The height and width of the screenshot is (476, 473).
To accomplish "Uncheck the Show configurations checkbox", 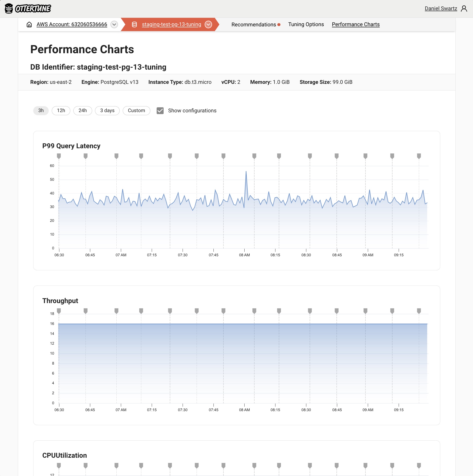I will click(160, 111).
